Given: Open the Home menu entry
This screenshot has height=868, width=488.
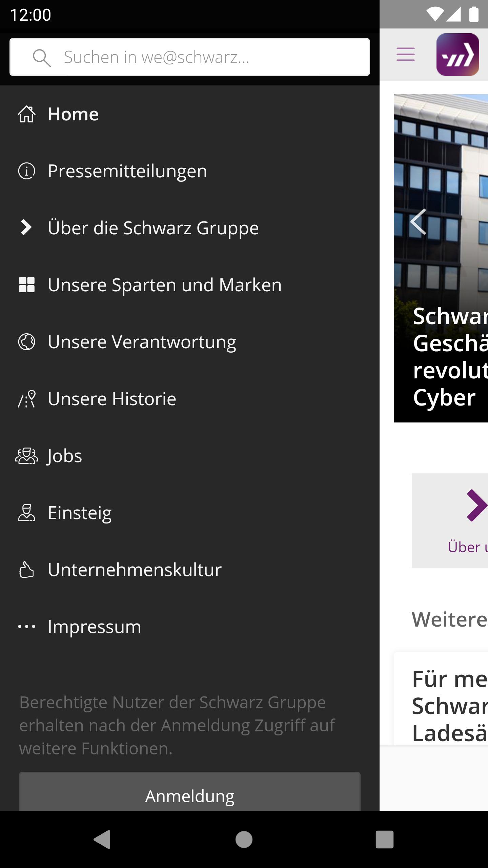Looking at the screenshot, I should click(190, 114).
